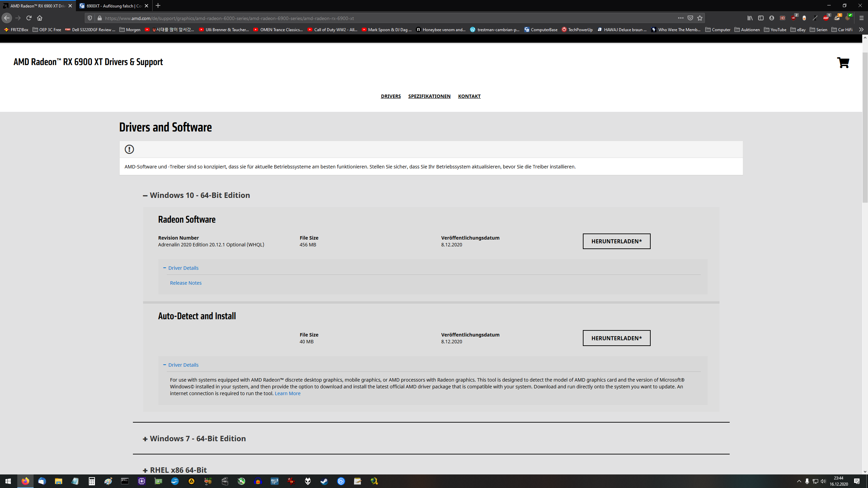868x488 pixels.
Task: Open the Firefox hamburger menu
Action: tap(861, 18)
